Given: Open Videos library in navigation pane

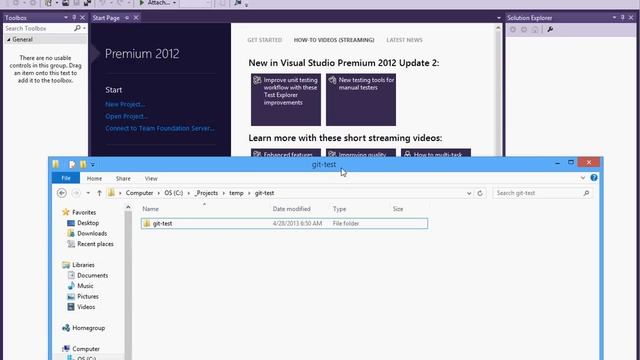Looking at the screenshot, I should [x=86, y=307].
